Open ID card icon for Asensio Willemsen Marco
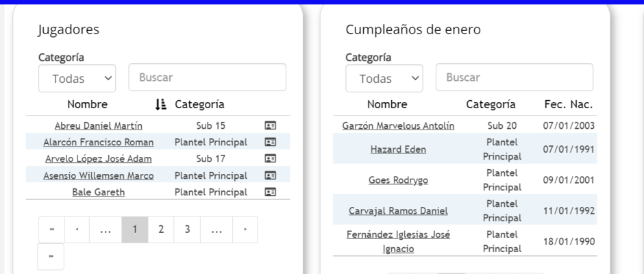 tap(270, 176)
